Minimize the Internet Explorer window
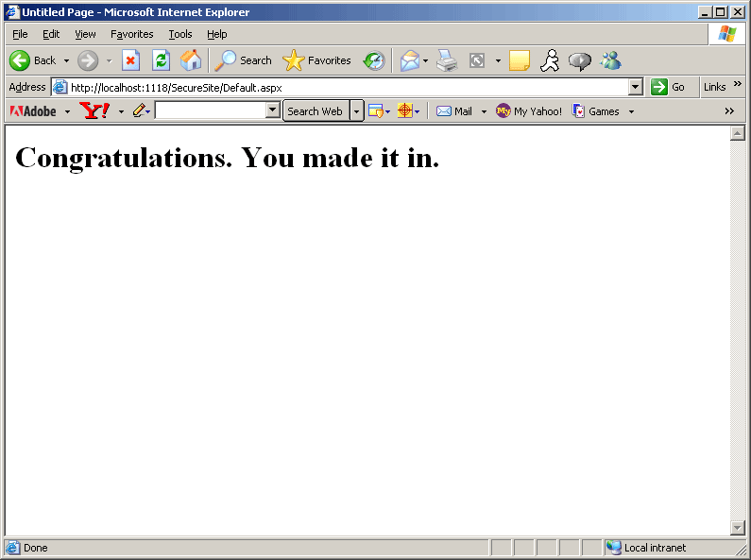 pos(704,12)
